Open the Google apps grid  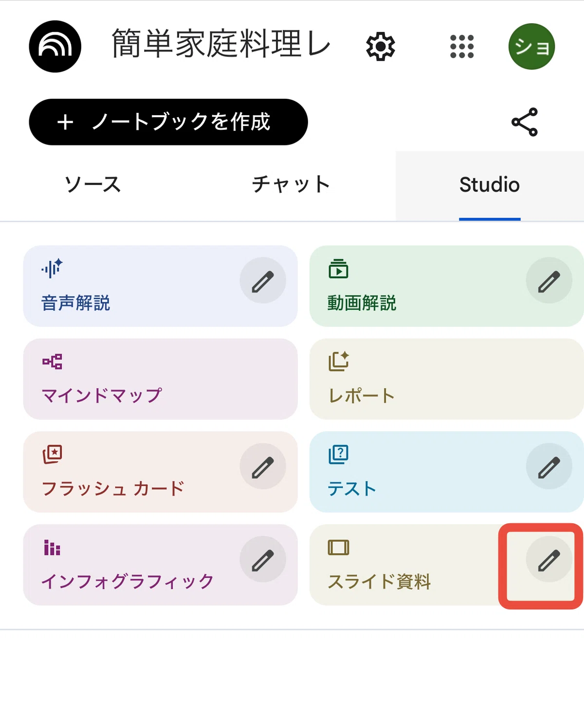pos(462,47)
